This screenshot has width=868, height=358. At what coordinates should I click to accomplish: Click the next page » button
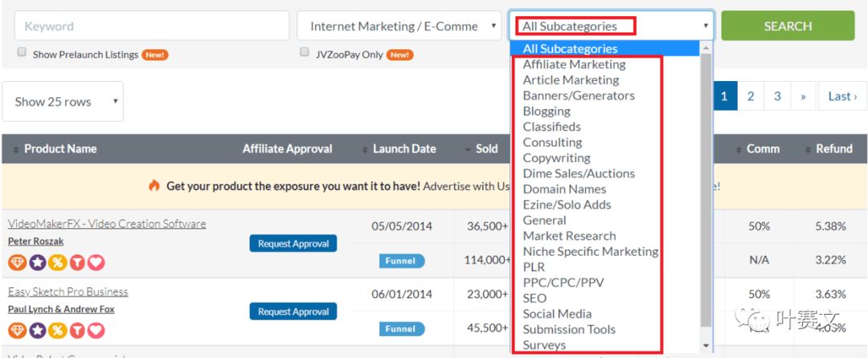click(803, 96)
